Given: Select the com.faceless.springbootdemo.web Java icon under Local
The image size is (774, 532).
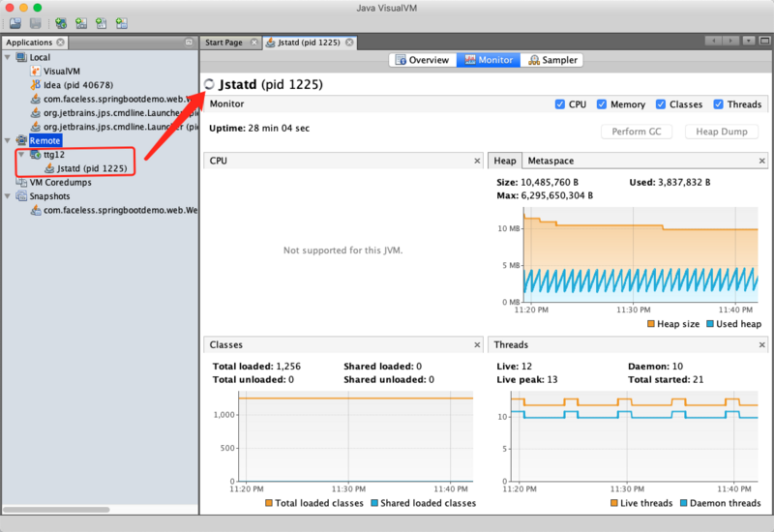Looking at the screenshot, I should 35,99.
